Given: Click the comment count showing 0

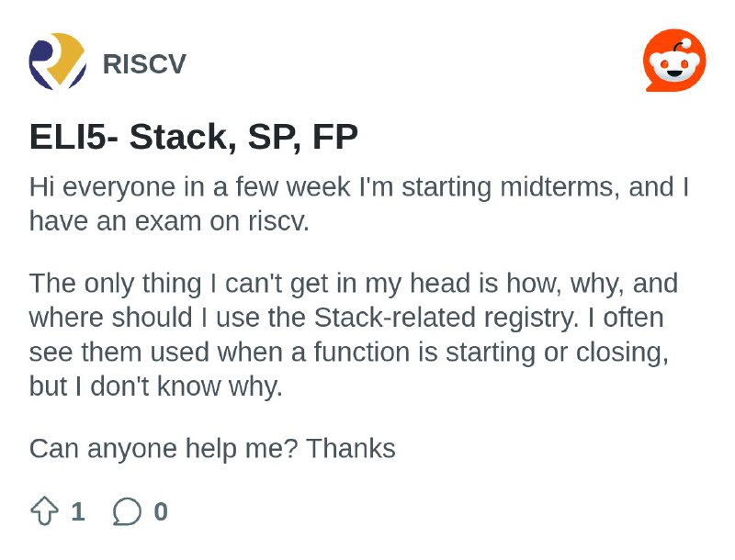Looking at the screenshot, I should (161, 511).
